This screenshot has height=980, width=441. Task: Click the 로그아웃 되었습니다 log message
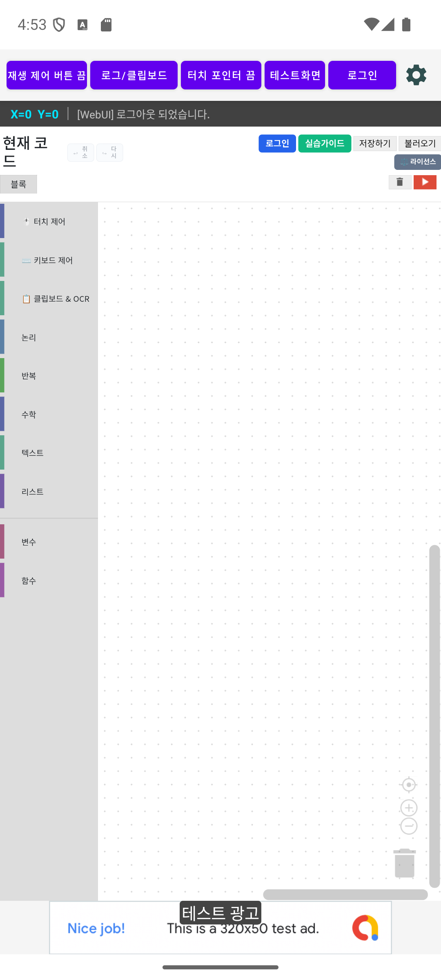tap(143, 114)
